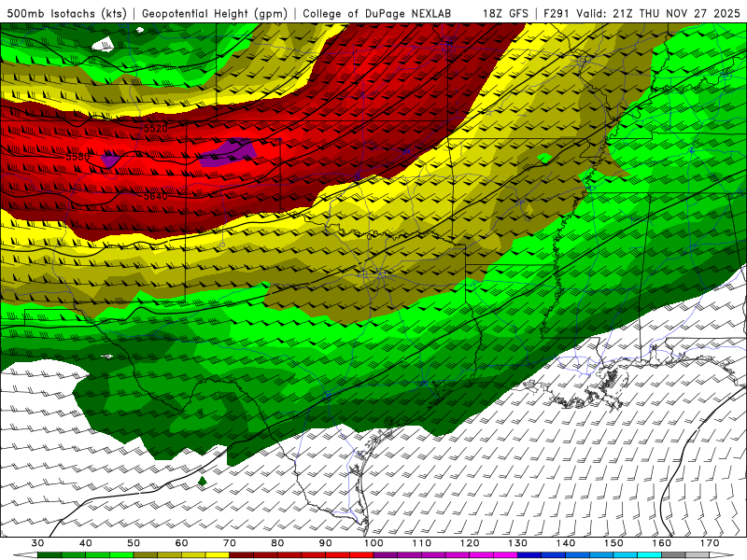The image size is (747, 560).
Task: Click the 'Valid: 21Z THU NOV 27 2025' text
Action: pos(658,13)
